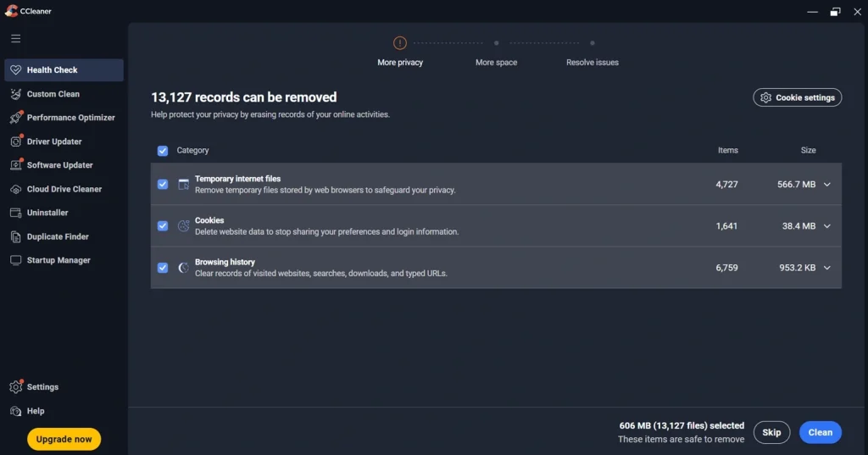Click the More space progress dot
Image resolution: width=868 pixels, height=455 pixels.
[497, 42]
